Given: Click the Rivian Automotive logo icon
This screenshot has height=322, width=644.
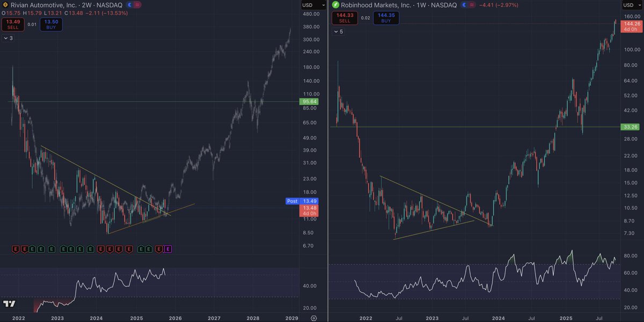Looking at the screenshot, I should (5, 5).
